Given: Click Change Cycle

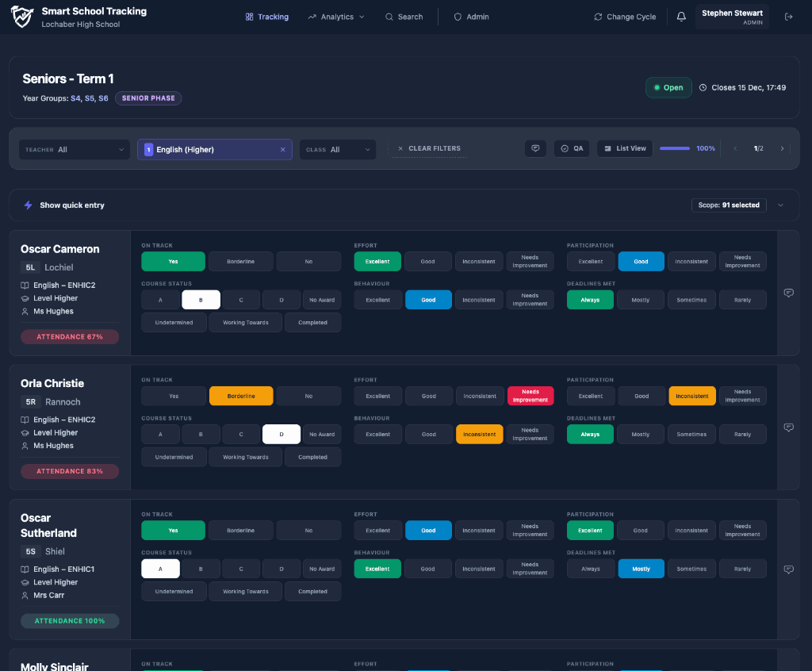Looking at the screenshot, I should click(625, 17).
